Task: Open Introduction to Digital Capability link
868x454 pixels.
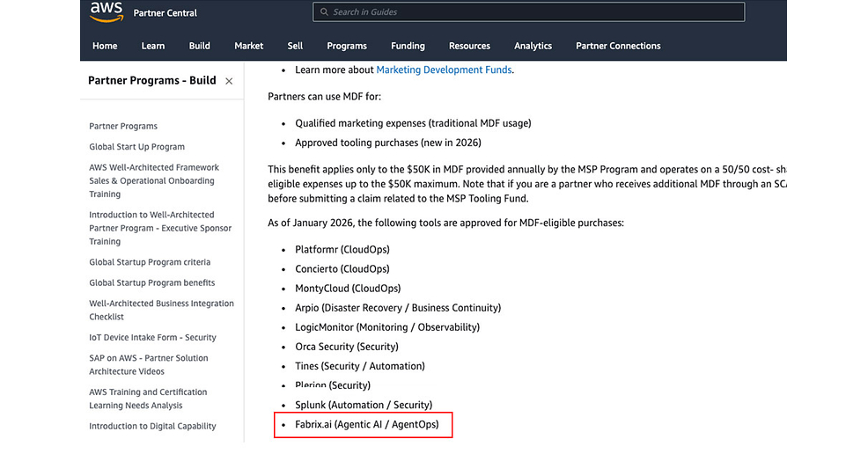Action: click(x=152, y=427)
